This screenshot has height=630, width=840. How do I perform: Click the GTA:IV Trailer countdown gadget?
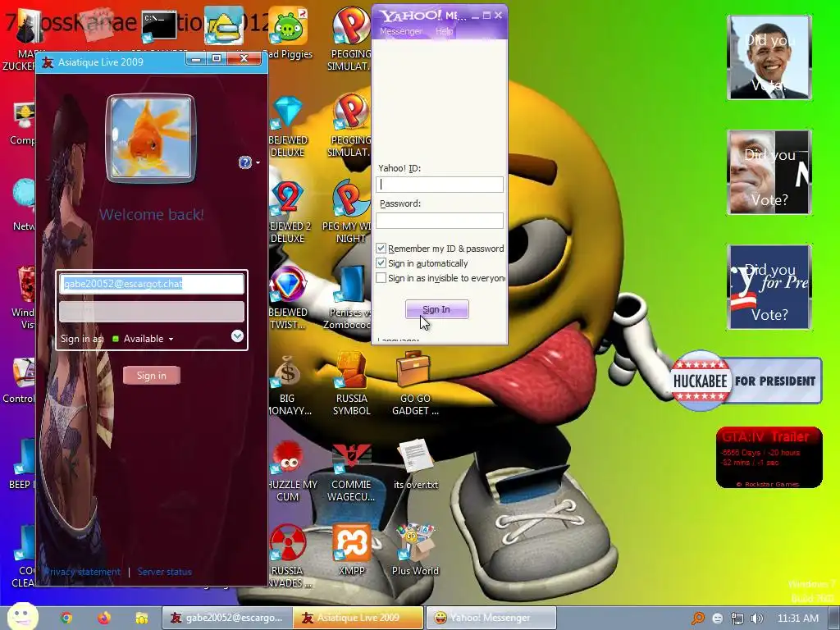coord(769,458)
